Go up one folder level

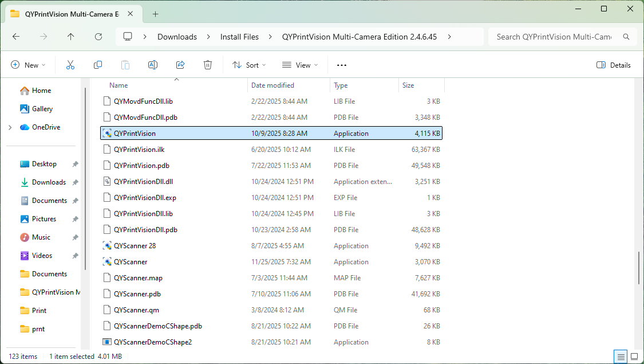(71, 37)
